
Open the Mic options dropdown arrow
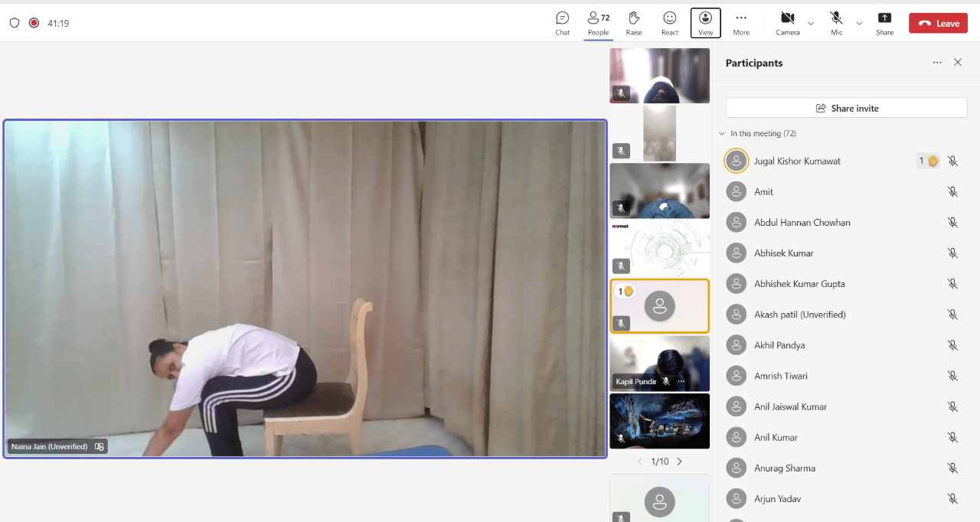[859, 23]
